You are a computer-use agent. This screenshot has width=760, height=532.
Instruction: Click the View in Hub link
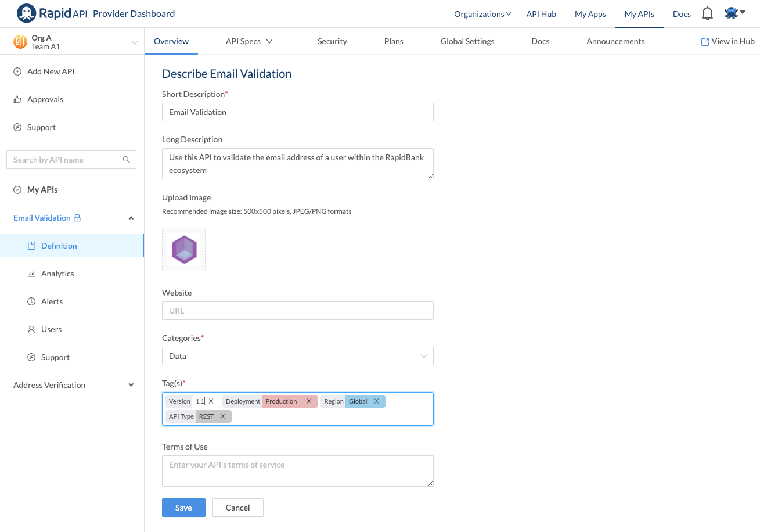coord(728,41)
